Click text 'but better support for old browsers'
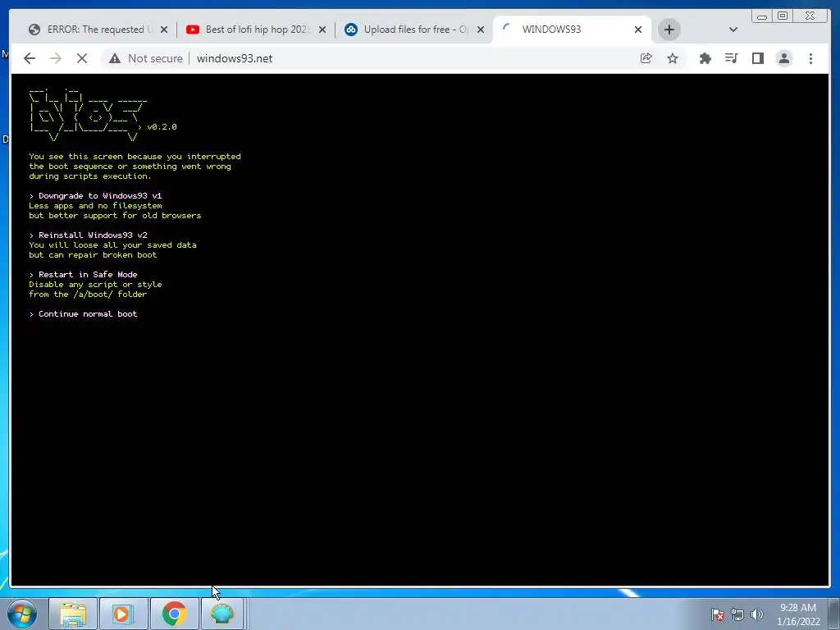This screenshot has width=840, height=630. 115,216
